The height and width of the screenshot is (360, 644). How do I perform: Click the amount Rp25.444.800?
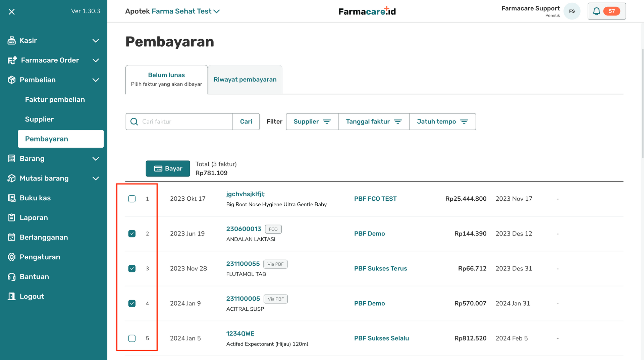tap(466, 199)
